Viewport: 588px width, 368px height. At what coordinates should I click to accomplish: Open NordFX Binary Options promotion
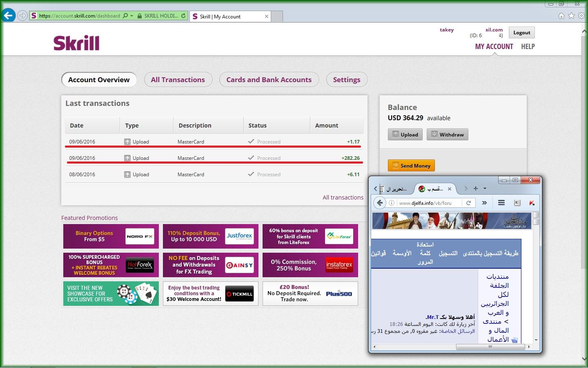[111, 236]
